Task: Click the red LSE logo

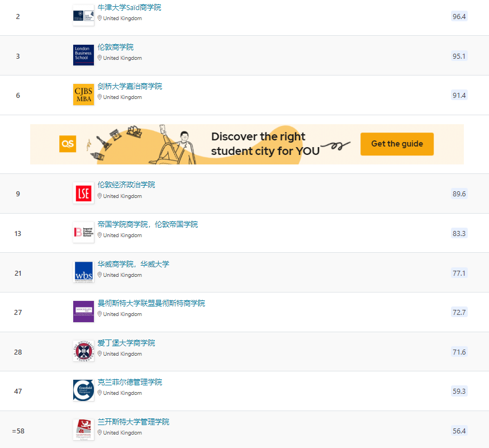Action: (83, 193)
